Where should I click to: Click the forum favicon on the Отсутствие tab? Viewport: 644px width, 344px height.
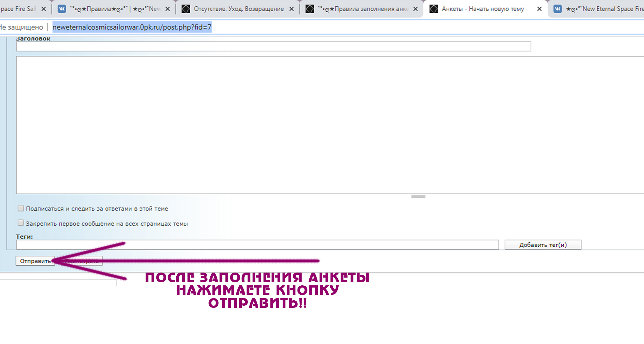point(186,9)
